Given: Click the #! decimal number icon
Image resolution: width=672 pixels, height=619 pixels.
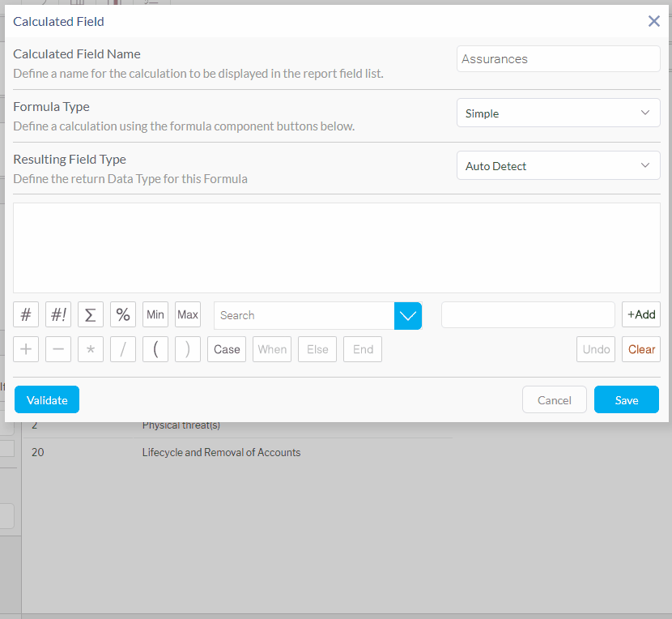Looking at the screenshot, I should click(57, 314).
